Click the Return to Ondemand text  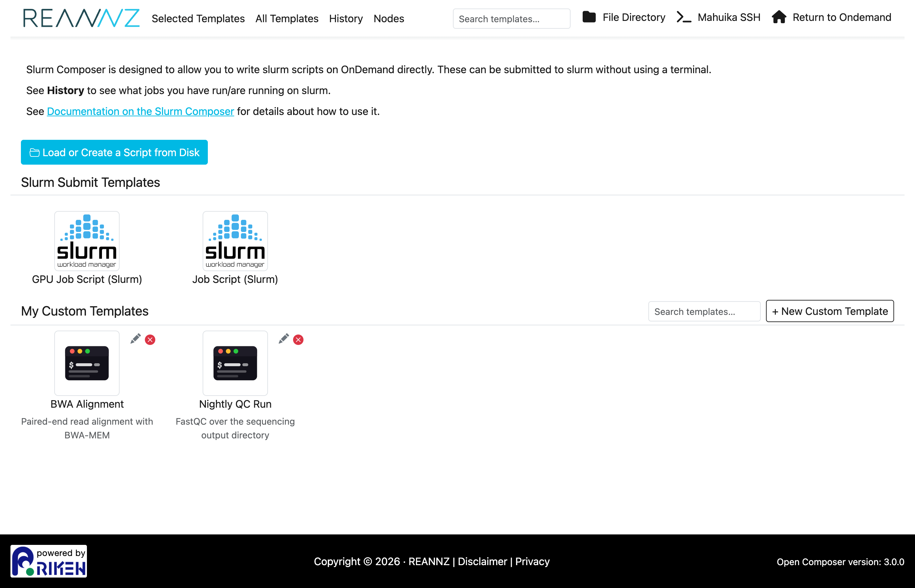pos(842,17)
